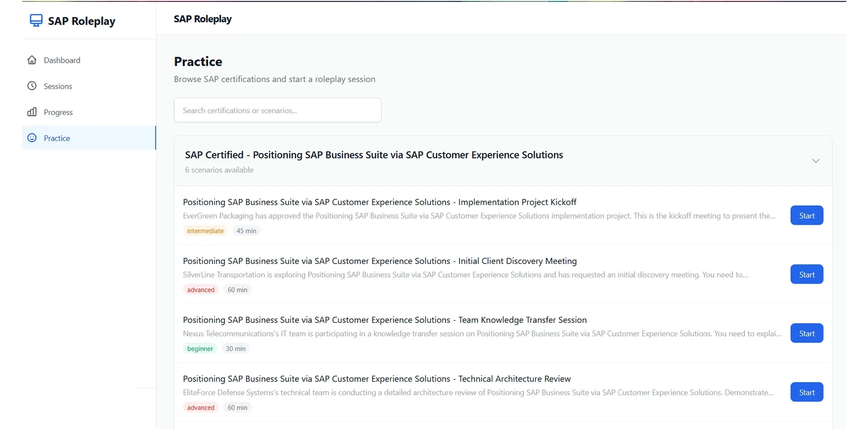Click the SAP Certified certification header title
Viewport: 868px width, 429px height.
pyautogui.click(x=374, y=155)
